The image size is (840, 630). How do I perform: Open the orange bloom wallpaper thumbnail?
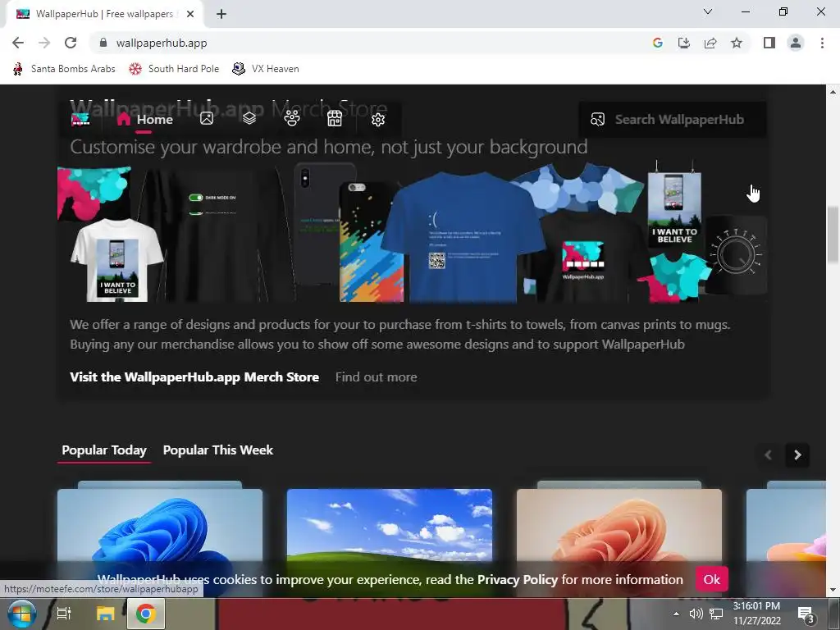pos(619,525)
